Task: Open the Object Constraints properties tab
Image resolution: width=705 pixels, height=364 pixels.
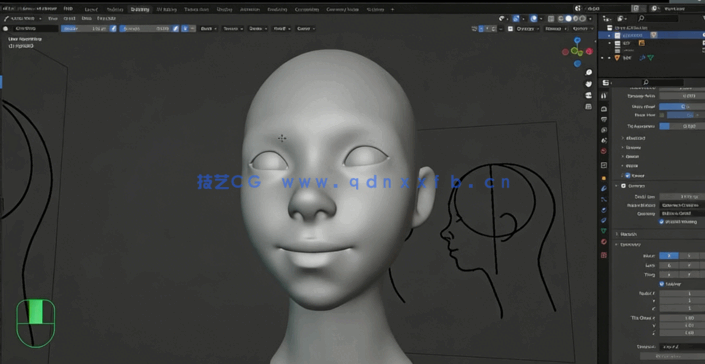Action: coord(604,220)
